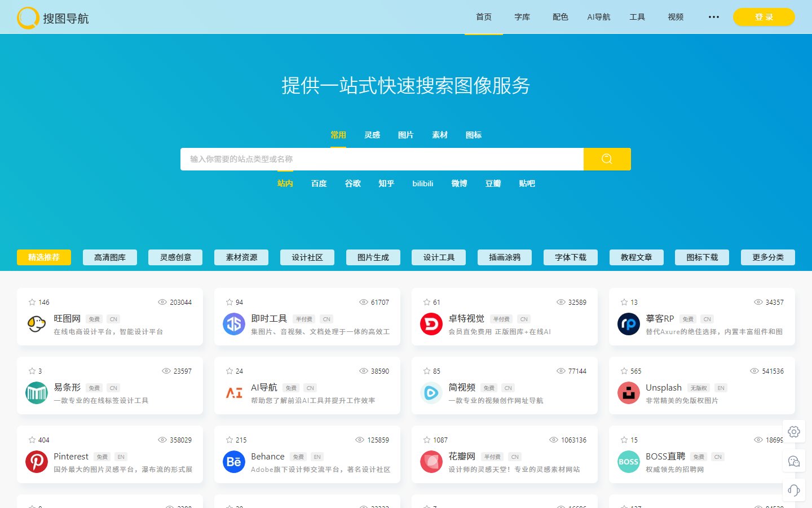Open the 卓特视觉 site icon
The width and height of the screenshot is (812, 508).
click(431, 324)
